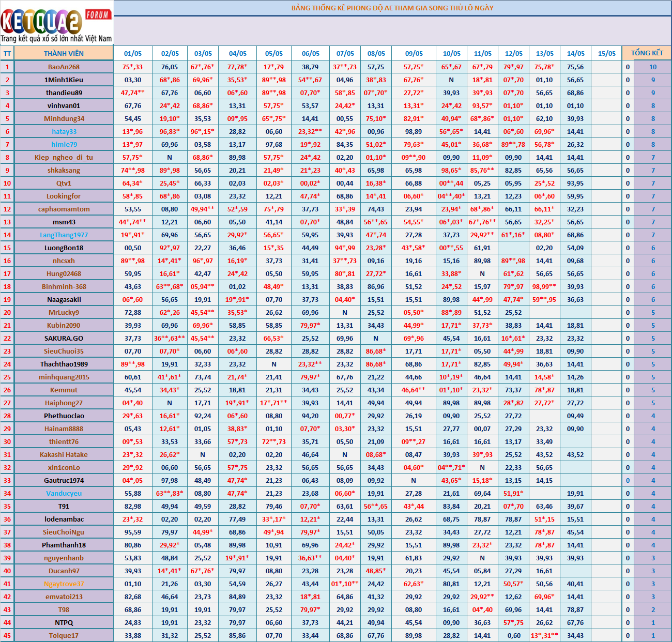Click T98's total score 2

[653, 609]
